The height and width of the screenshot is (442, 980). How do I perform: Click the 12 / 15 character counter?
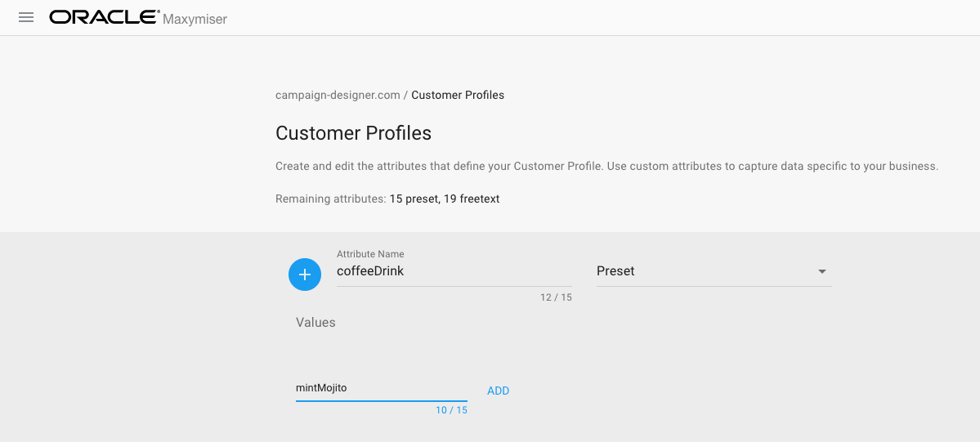click(556, 297)
